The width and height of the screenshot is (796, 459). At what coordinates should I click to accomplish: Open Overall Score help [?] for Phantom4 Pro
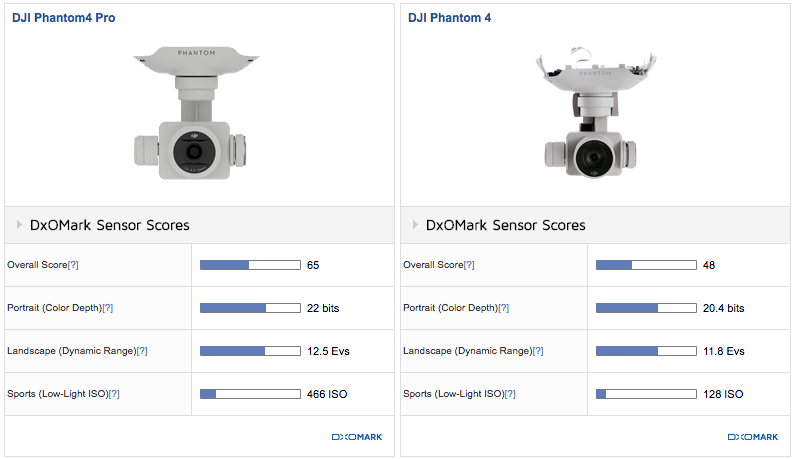coord(73,265)
